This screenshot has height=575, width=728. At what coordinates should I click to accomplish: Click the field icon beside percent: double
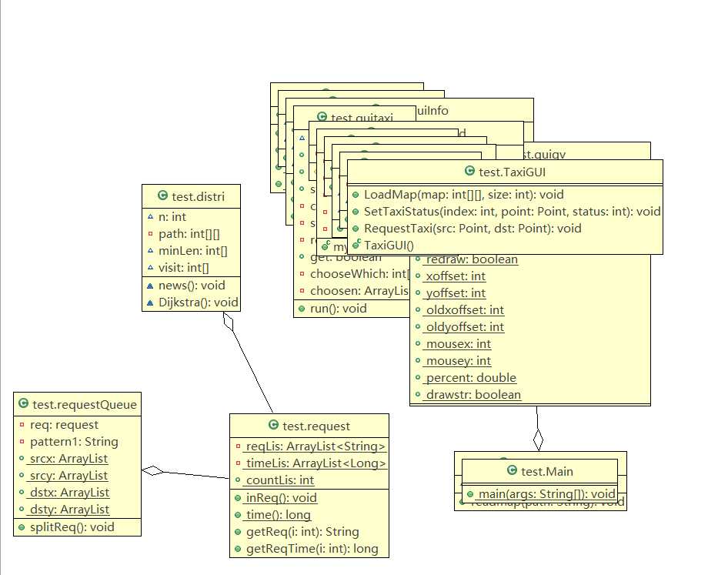(x=418, y=378)
